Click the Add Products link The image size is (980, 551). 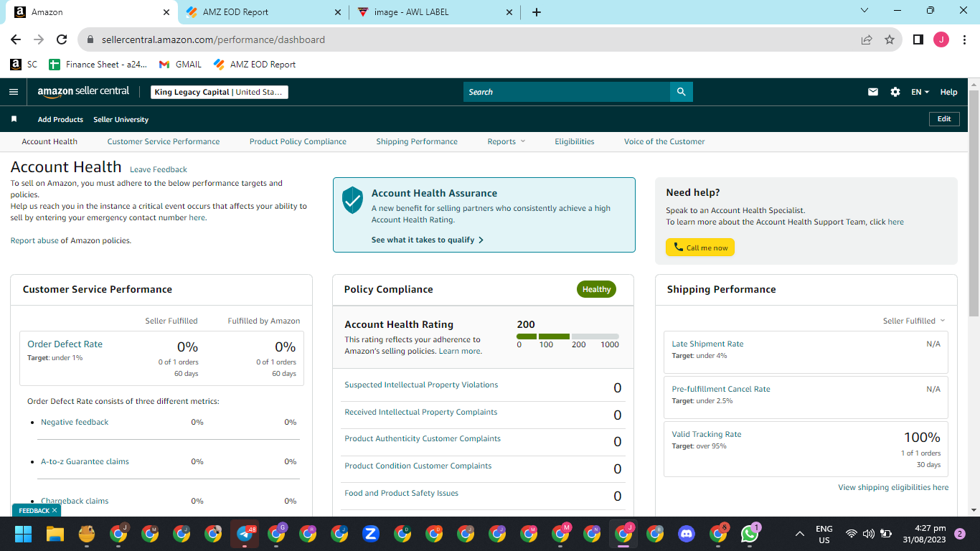click(60, 119)
